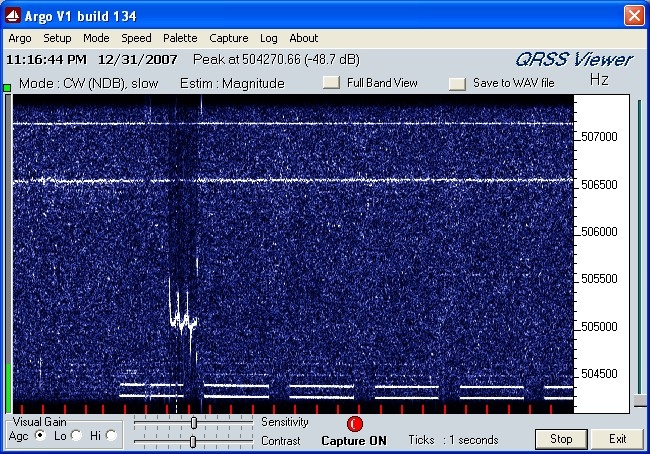Click the 506000 frequency scale label
The image size is (650, 454).
click(599, 231)
